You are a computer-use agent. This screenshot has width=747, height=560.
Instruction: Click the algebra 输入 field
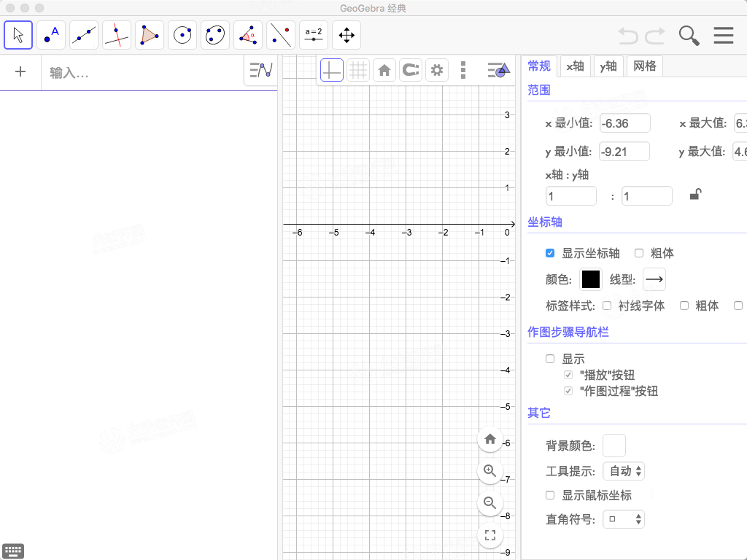click(x=143, y=73)
